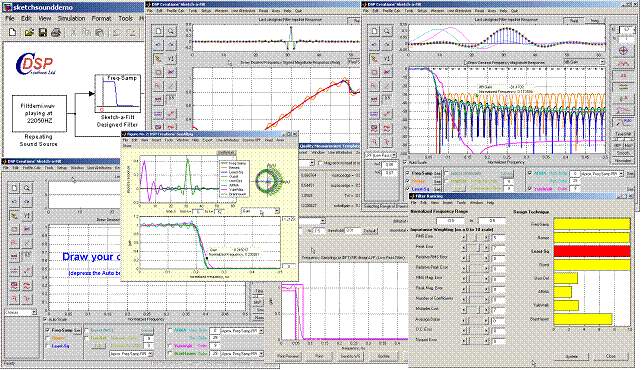Screen dimensions: 641x370
Task: Click Open folder icon in sketchsounddemo toolbar
Action: (x=29, y=33)
